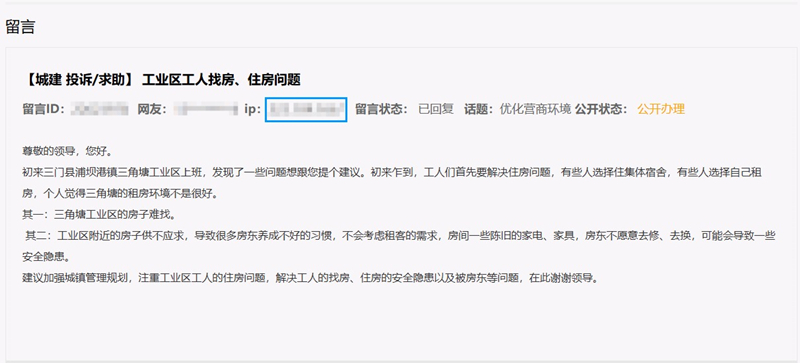800x363 pixels.
Task: Click the blurred 留言ID value
Action: click(x=99, y=109)
